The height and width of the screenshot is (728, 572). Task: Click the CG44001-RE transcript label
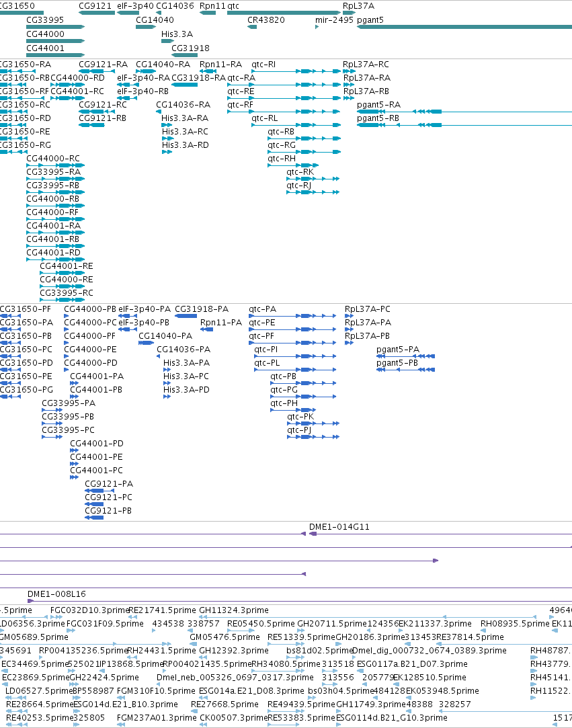pyautogui.click(x=67, y=266)
